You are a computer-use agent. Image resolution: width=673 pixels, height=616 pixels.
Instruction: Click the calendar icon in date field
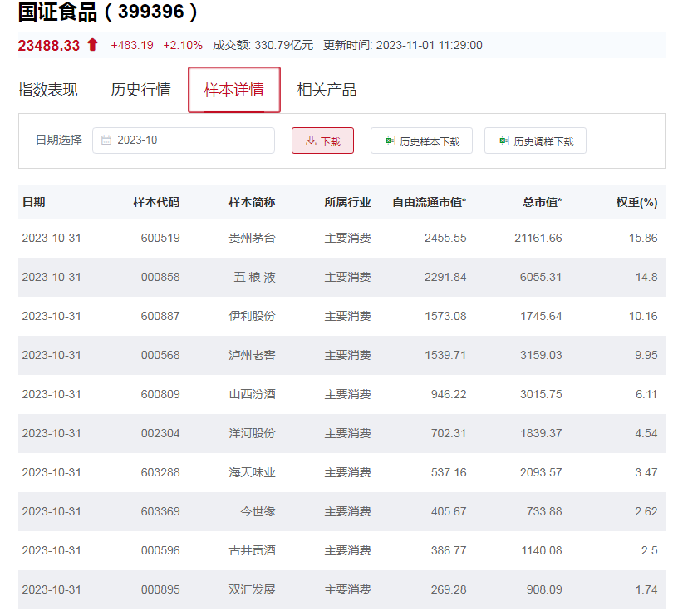106,140
